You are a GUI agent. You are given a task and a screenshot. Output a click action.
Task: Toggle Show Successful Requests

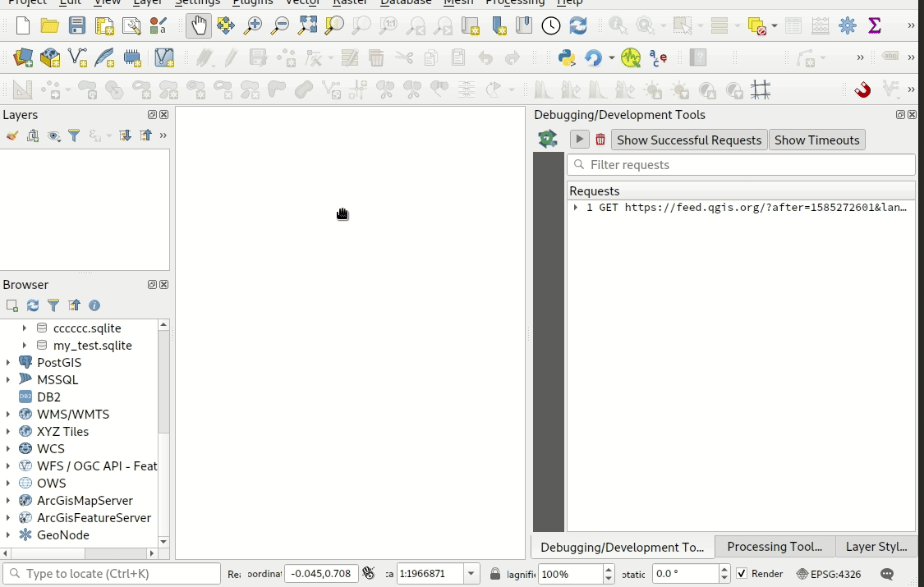(x=689, y=140)
